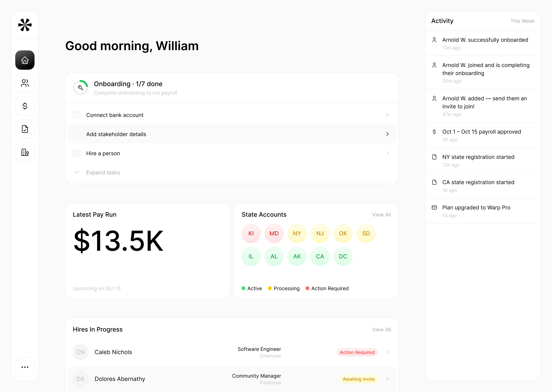Check the Add stakeholder details checkbox
Image resolution: width=552 pixels, height=392 pixels.
[77, 134]
